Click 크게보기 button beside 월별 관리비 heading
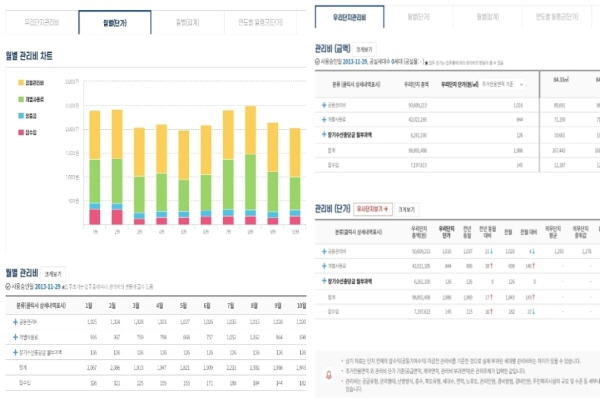Image resolution: width=600 pixels, height=400 pixels. point(53,274)
